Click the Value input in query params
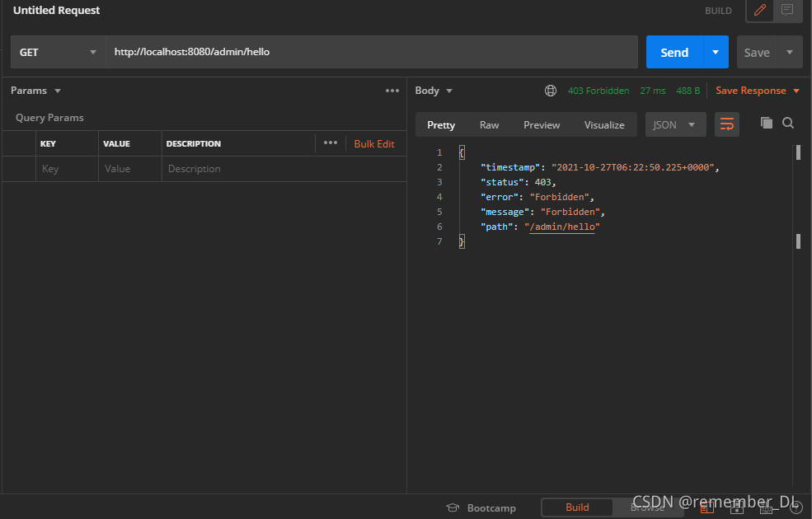Image resolution: width=812 pixels, height=519 pixels. tap(130, 169)
